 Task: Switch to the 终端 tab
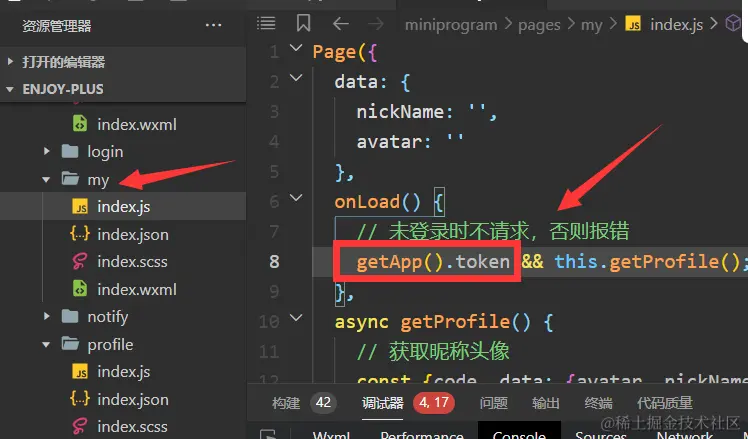(598, 403)
